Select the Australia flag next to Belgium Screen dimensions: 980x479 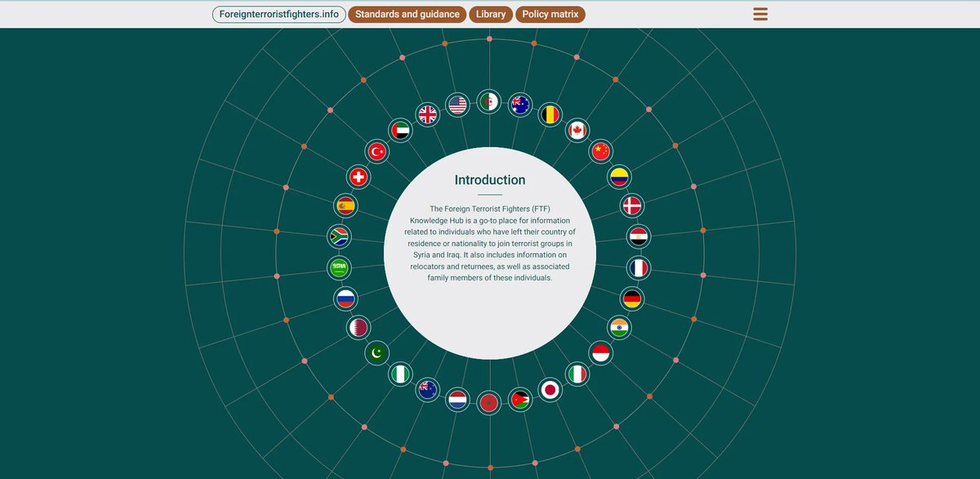pyautogui.click(x=520, y=105)
